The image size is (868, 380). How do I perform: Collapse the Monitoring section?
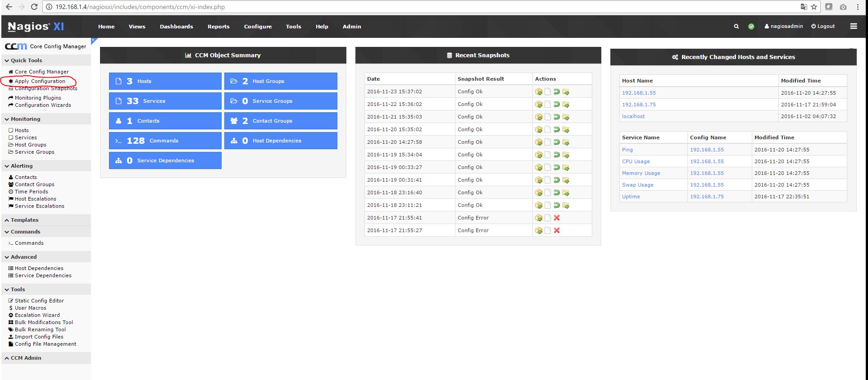[46, 119]
